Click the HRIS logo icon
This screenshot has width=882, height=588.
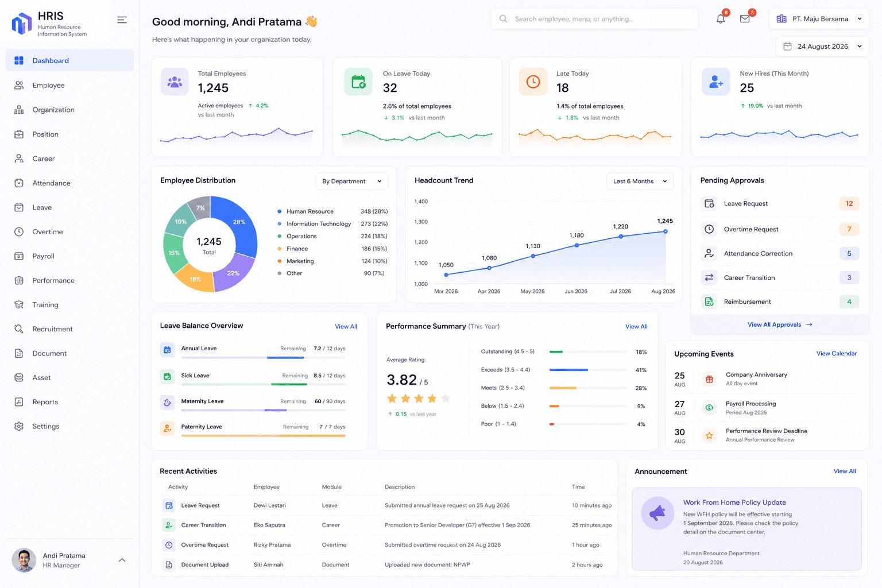(22, 24)
